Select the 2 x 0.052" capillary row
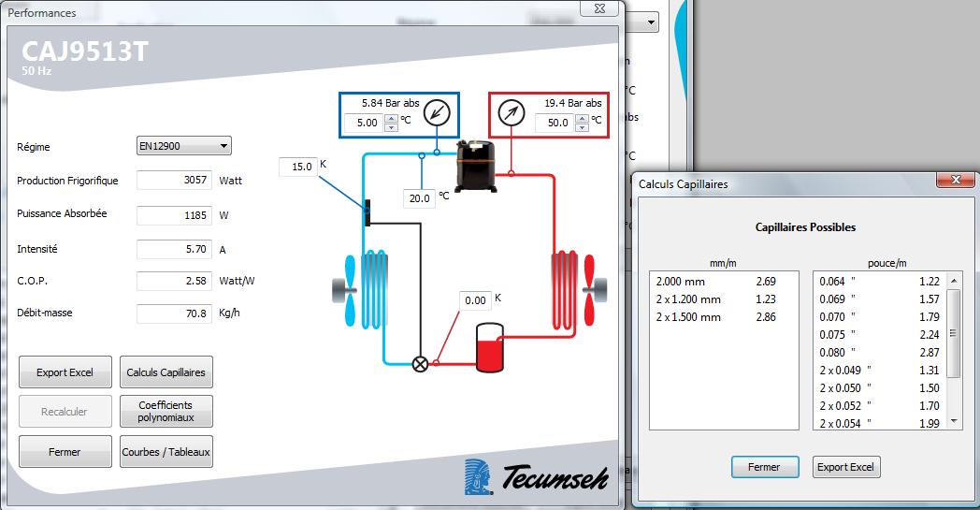The width and height of the screenshot is (980, 510). (x=880, y=405)
